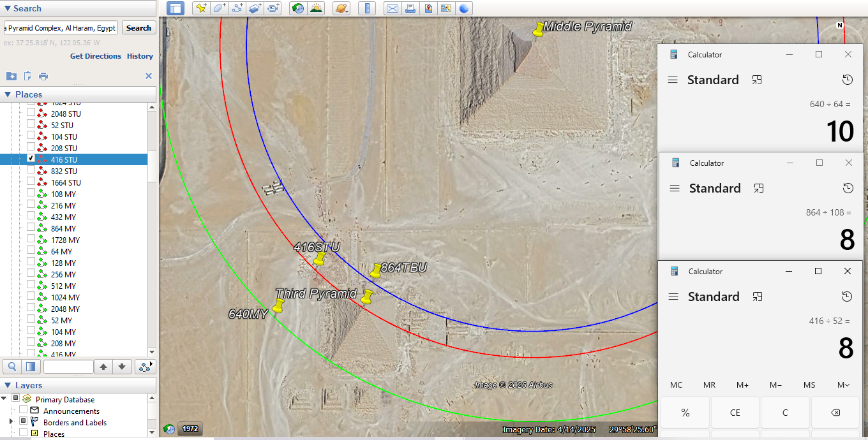
Task: Click the percent key in bottom calculator
Action: point(685,413)
